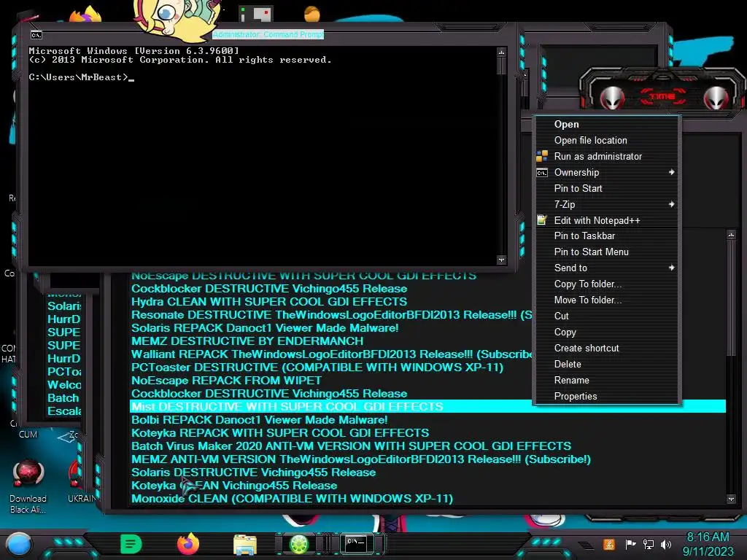Choose Copy To folder...
The width and height of the screenshot is (747, 560).
(x=607, y=284)
